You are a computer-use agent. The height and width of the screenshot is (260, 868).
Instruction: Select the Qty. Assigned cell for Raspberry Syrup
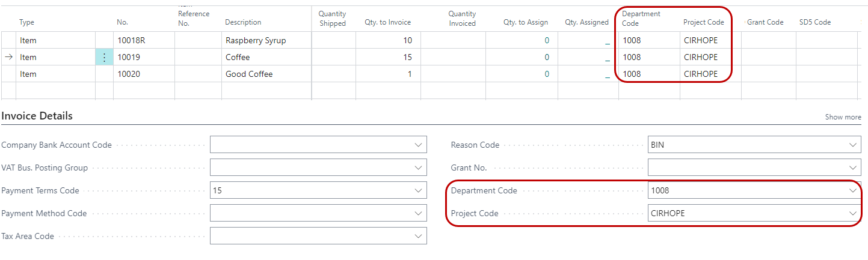(588, 41)
